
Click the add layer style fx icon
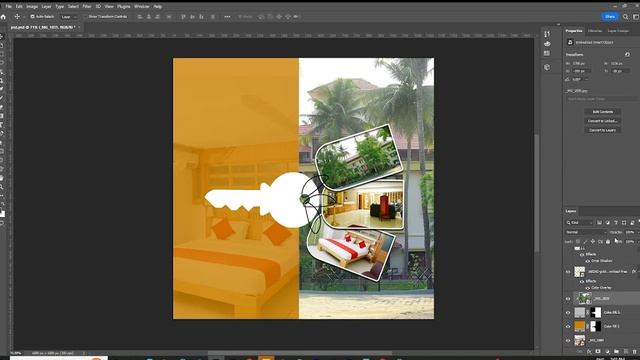[x=589, y=351]
